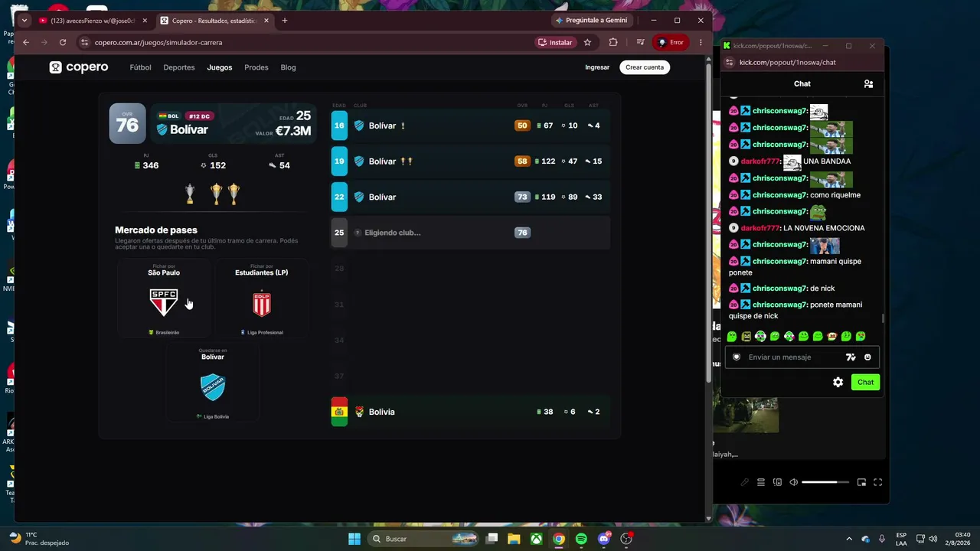The width and height of the screenshot is (980, 551).
Task: Click the last trophy icon in the row
Action: (234, 194)
